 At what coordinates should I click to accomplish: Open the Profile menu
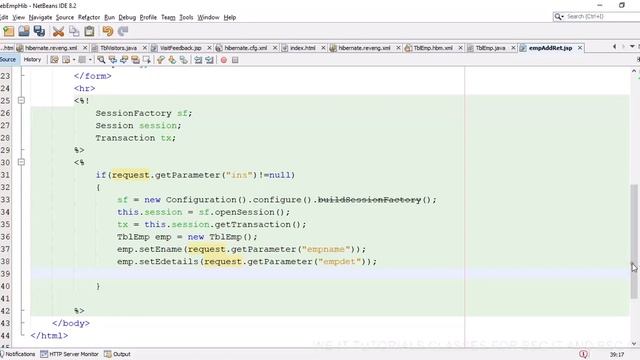click(x=148, y=17)
